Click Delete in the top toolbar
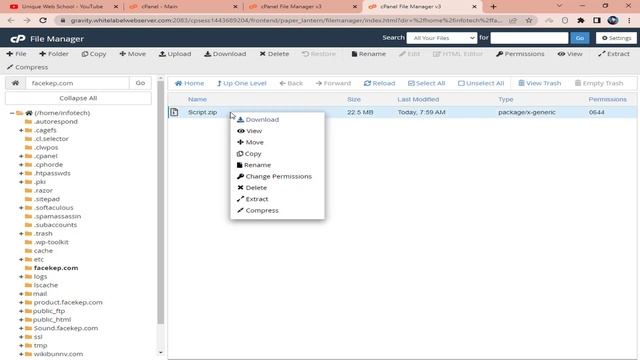The image size is (640, 360). [x=274, y=54]
